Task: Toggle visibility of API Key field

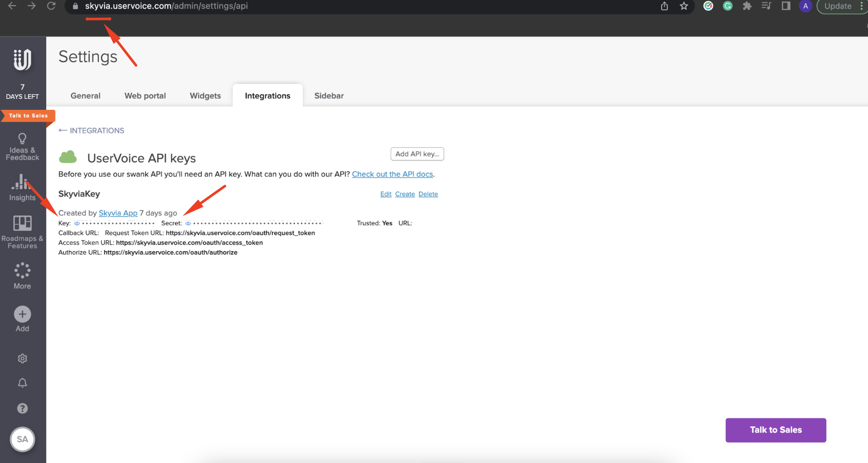Action: pos(75,223)
